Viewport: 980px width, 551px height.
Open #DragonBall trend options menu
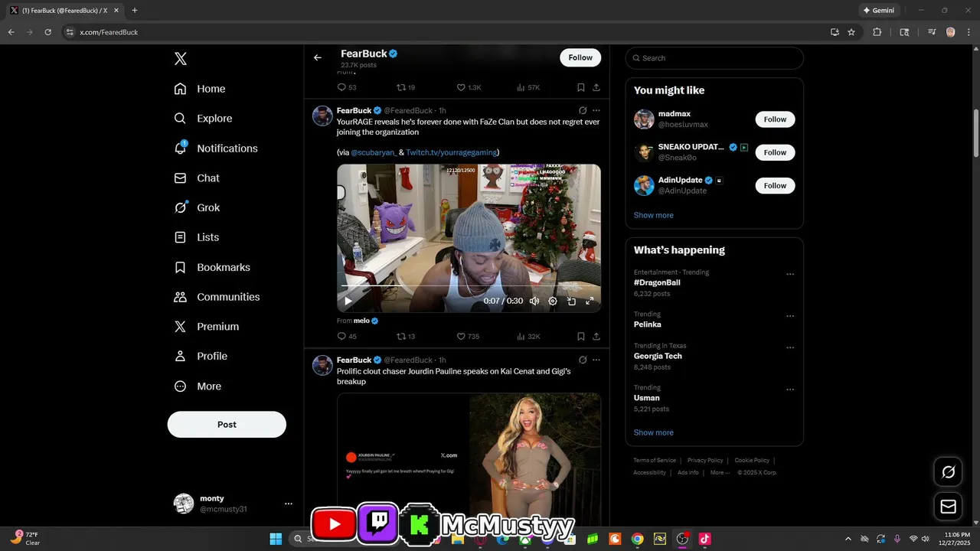point(790,274)
